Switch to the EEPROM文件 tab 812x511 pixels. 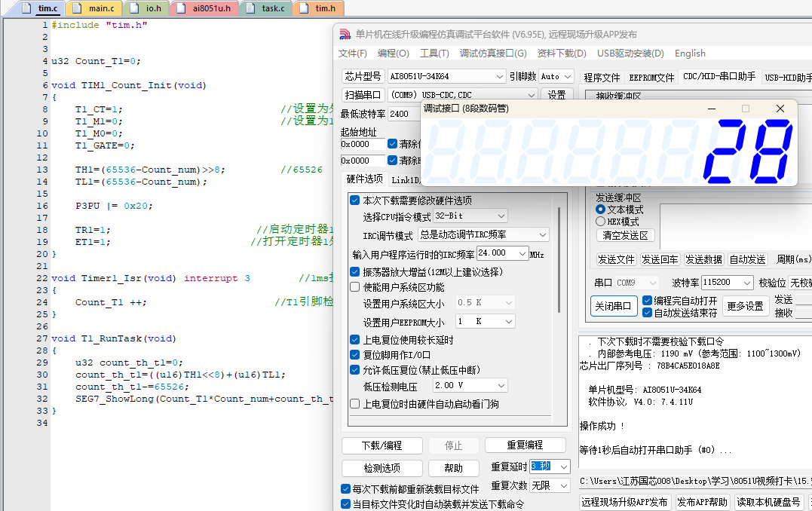tap(651, 78)
